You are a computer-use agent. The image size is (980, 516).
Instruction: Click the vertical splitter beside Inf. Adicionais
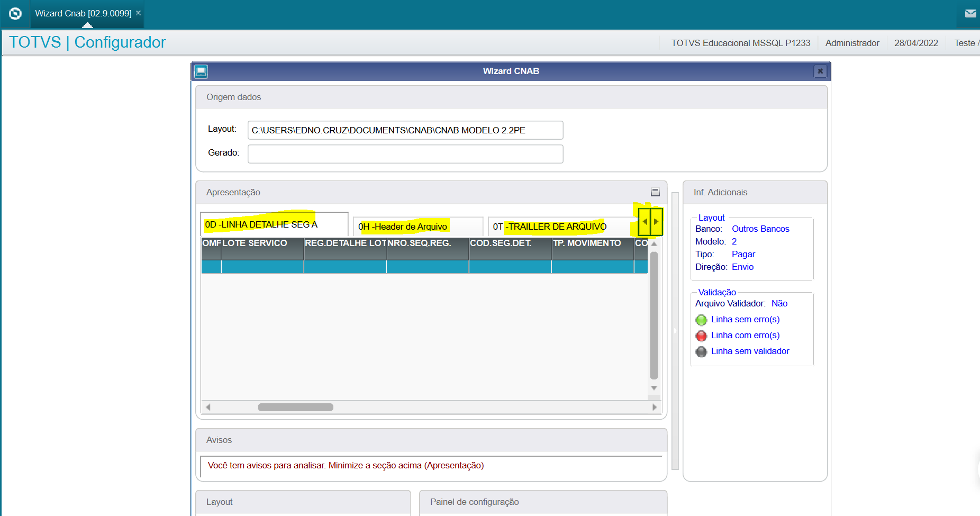point(675,331)
